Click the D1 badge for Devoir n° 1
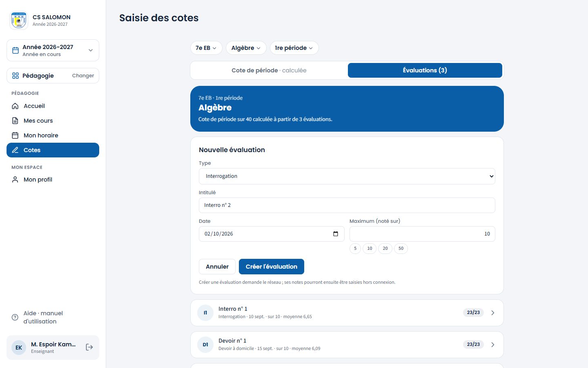 [x=205, y=345]
